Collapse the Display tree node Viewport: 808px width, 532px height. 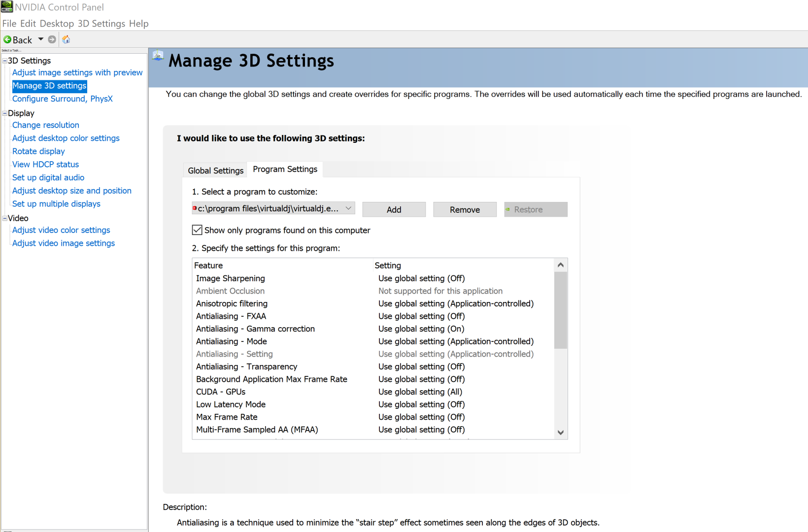tap(5, 113)
